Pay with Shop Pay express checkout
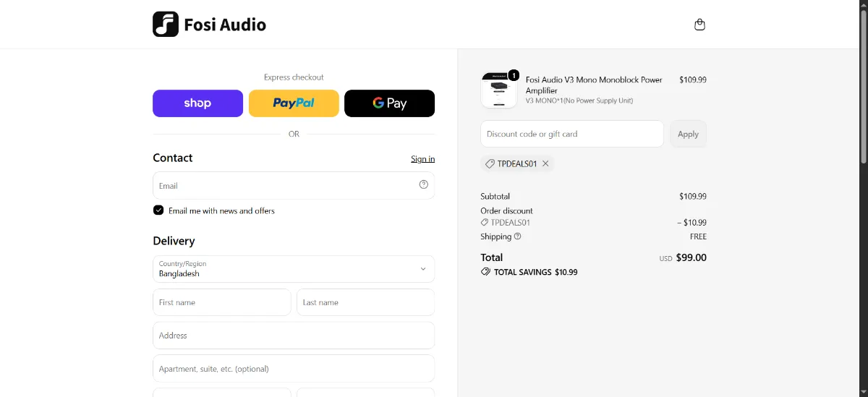Image resolution: width=868 pixels, height=397 pixels. coord(197,103)
